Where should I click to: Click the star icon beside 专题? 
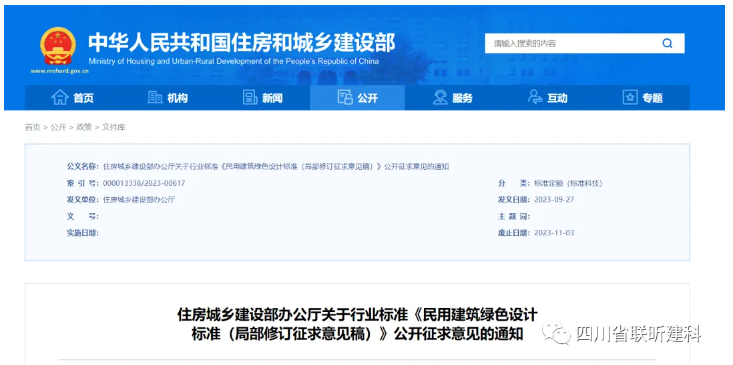click(x=630, y=97)
